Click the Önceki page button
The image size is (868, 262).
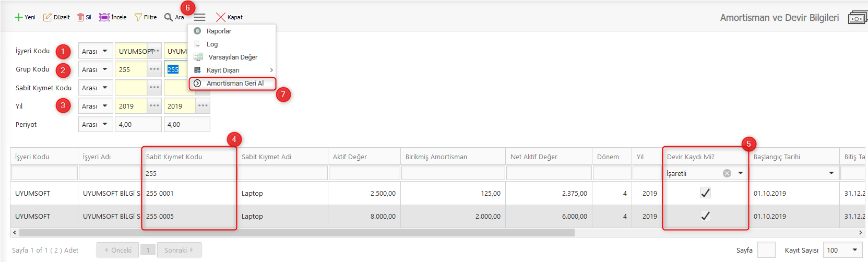tap(118, 250)
